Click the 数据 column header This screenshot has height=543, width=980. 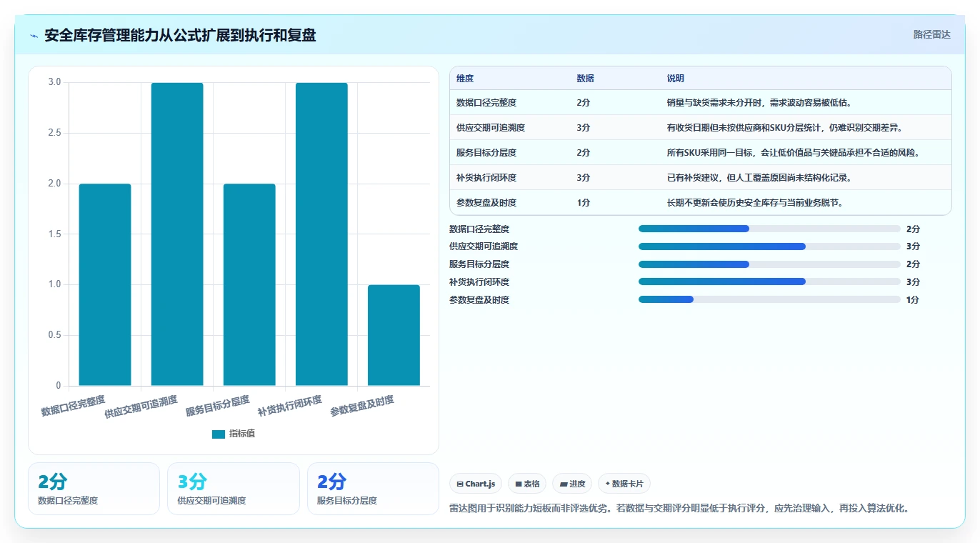585,79
